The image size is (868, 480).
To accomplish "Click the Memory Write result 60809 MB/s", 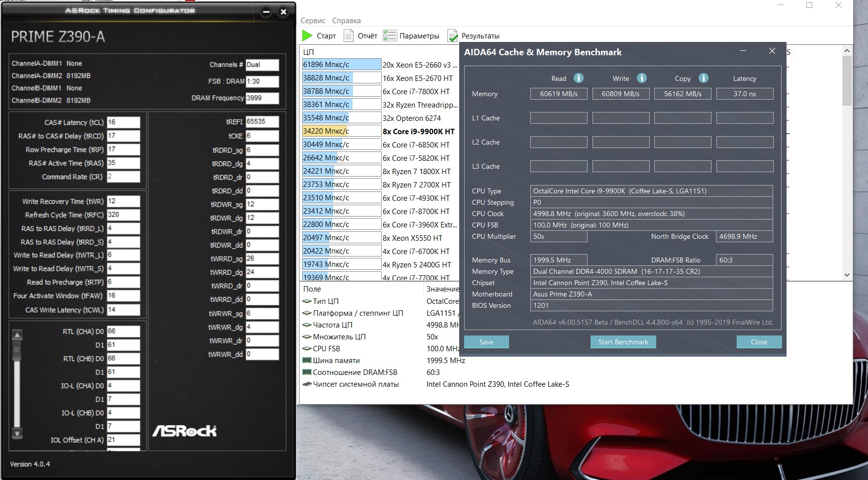I will click(x=621, y=94).
